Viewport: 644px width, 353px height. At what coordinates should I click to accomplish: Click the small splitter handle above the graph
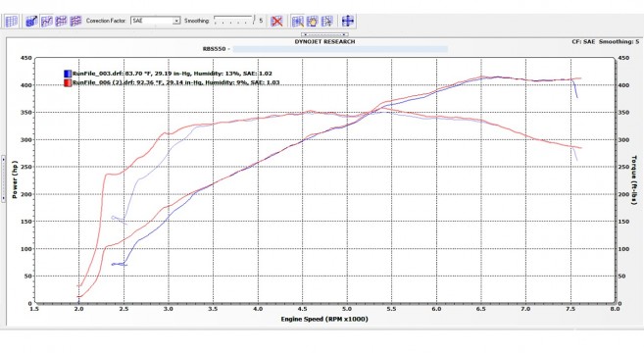click(324, 34)
